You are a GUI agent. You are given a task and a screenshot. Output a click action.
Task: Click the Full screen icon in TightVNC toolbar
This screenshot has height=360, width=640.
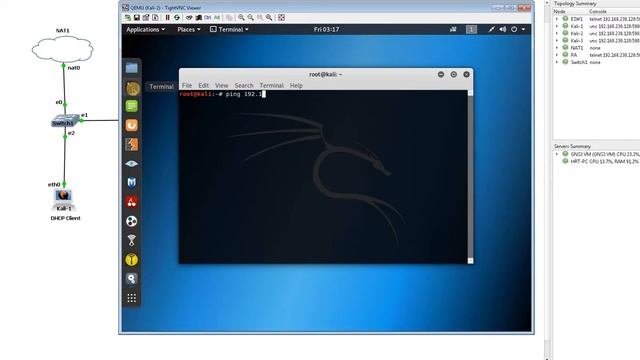click(281, 18)
